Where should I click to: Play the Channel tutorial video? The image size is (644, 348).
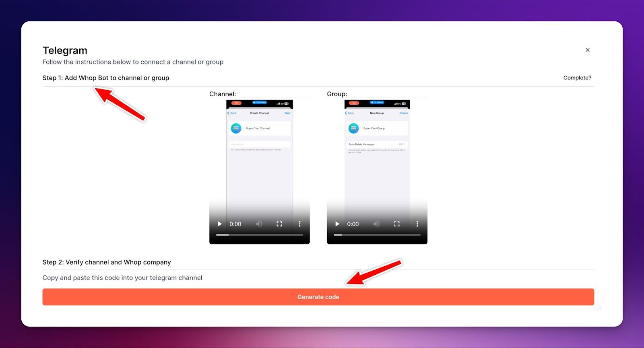[220, 224]
